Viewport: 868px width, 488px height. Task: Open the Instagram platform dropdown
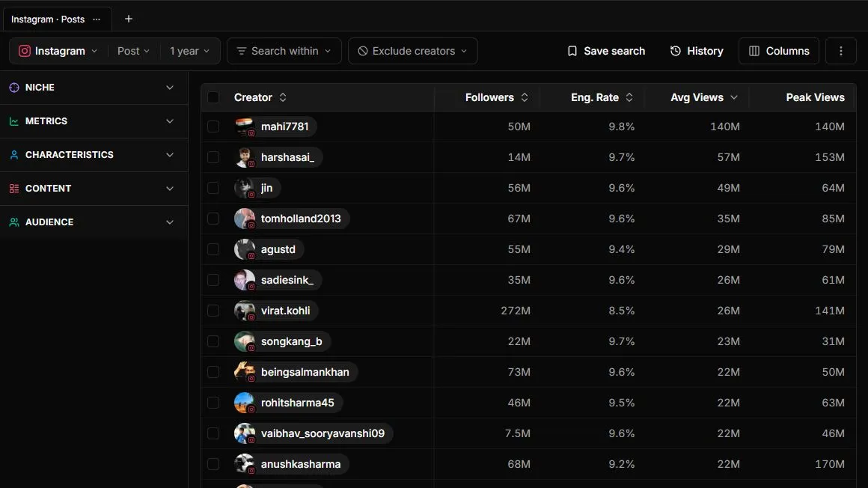point(58,51)
